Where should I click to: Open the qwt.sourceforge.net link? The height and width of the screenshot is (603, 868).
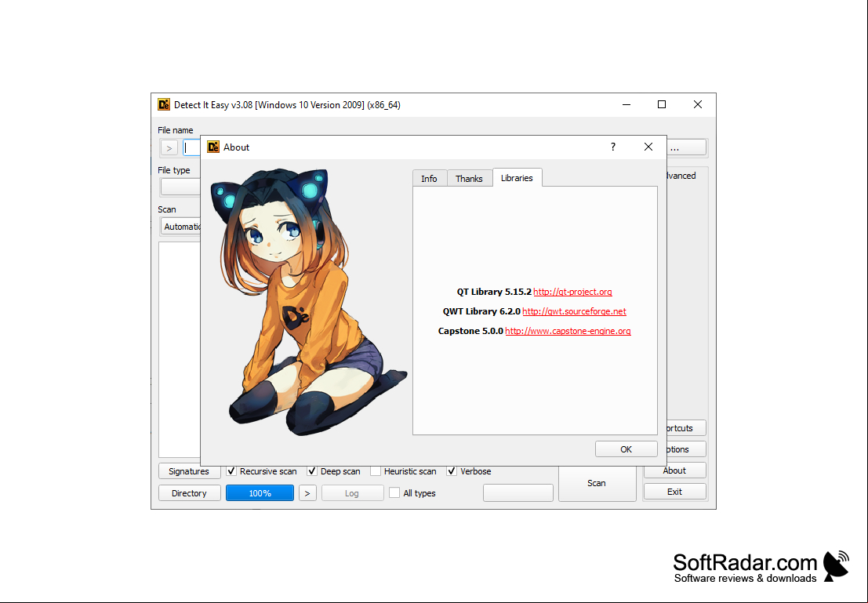click(x=574, y=311)
